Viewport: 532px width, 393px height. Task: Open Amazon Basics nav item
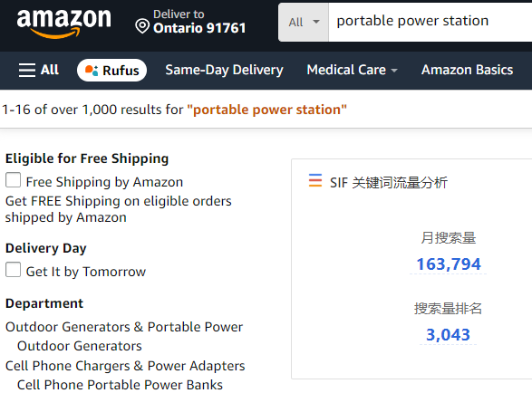click(x=467, y=70)
